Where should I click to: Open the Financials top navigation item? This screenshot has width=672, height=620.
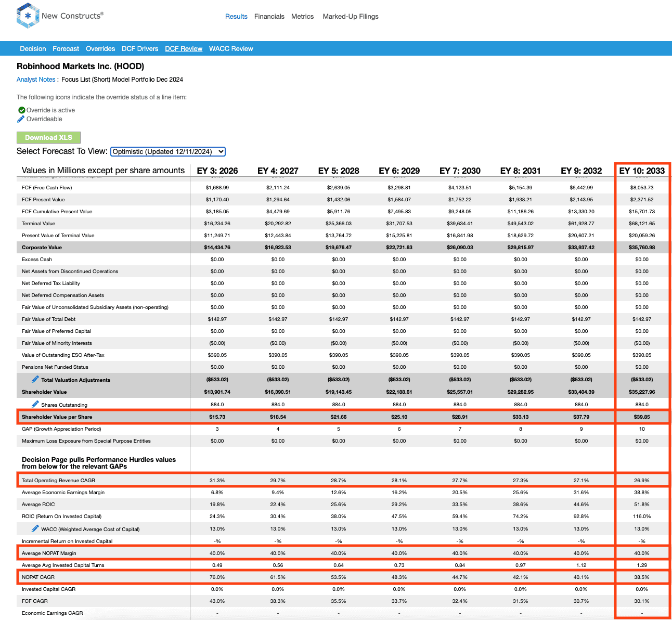269,17
